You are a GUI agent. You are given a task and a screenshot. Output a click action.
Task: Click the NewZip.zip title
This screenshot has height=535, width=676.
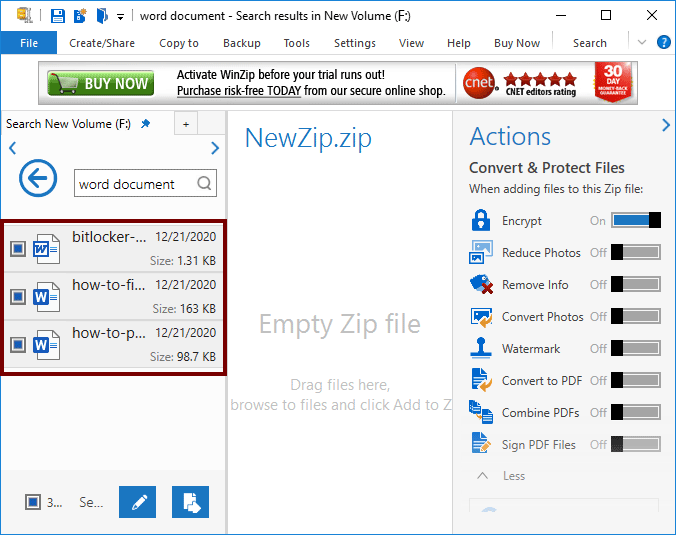308,138
